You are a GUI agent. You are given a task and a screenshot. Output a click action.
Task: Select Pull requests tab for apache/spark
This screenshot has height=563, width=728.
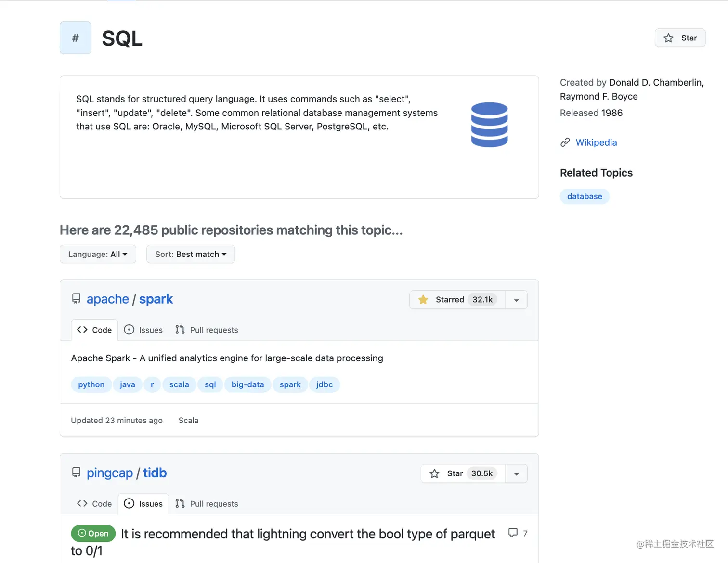click(x=207, y=330)
